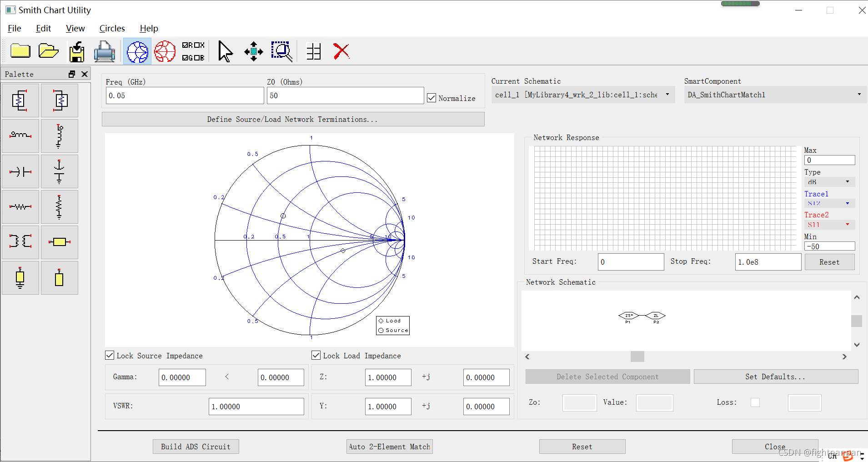Select the zoom area magnifier tool
Viewport: 868px width, 462px height.
pos(281,51)
